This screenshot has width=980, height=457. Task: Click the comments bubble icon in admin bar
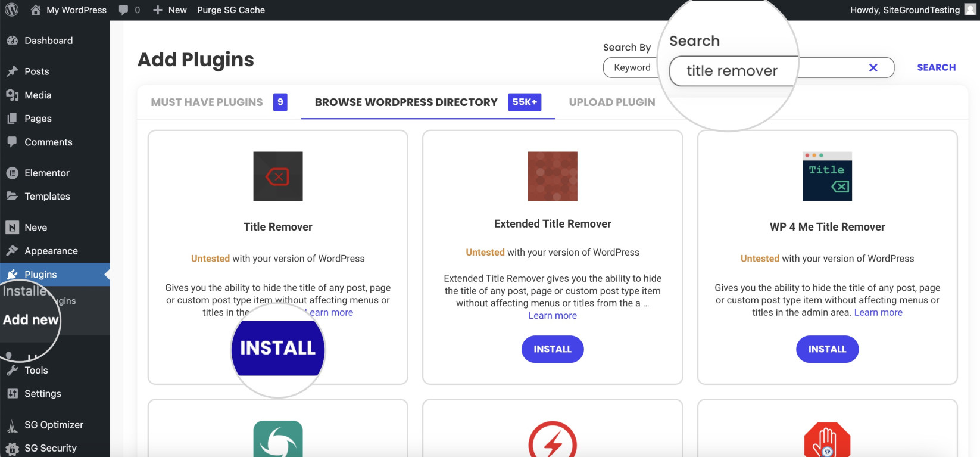pyautogui.click(x=123, y=10)
